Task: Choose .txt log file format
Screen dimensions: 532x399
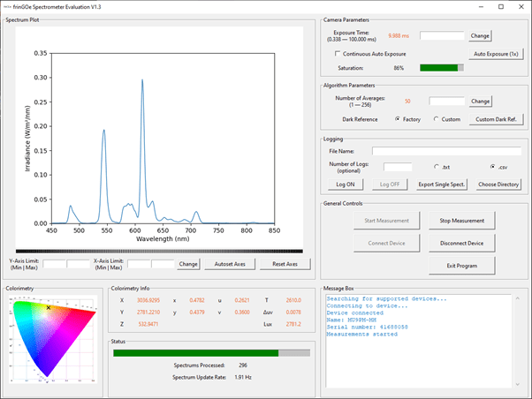Action: point(434,167)
